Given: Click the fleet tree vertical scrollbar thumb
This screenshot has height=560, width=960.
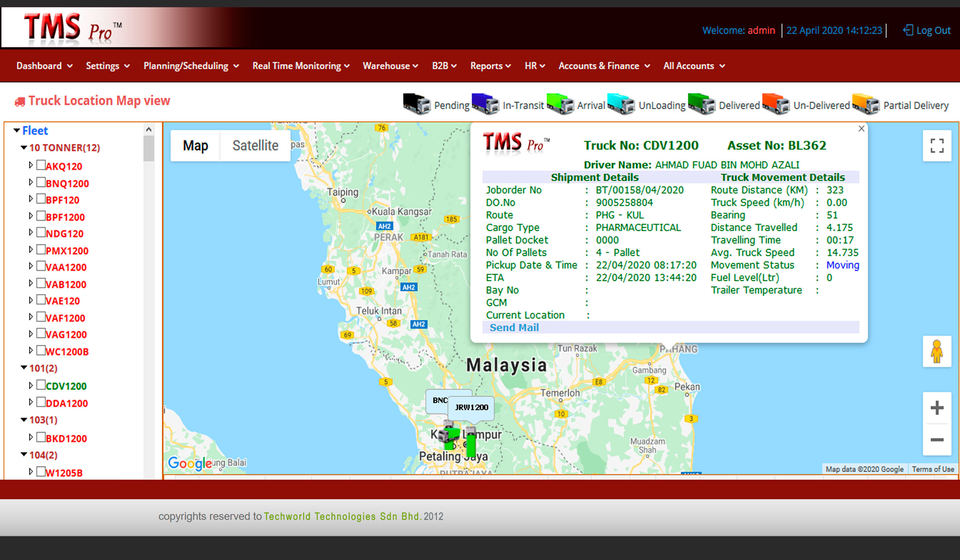Looking at the screenshot, I should click(149, 148).
